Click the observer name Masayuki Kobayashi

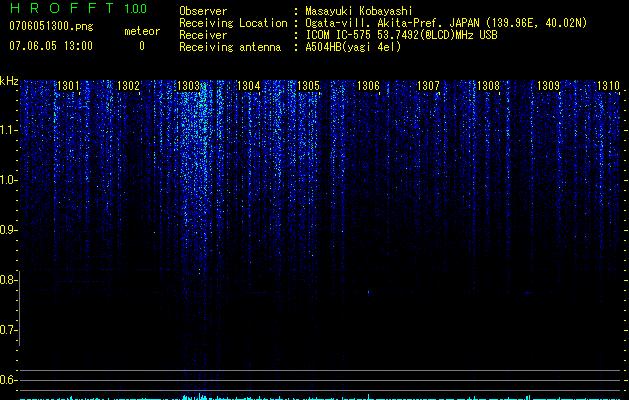[x=358, y=11]
